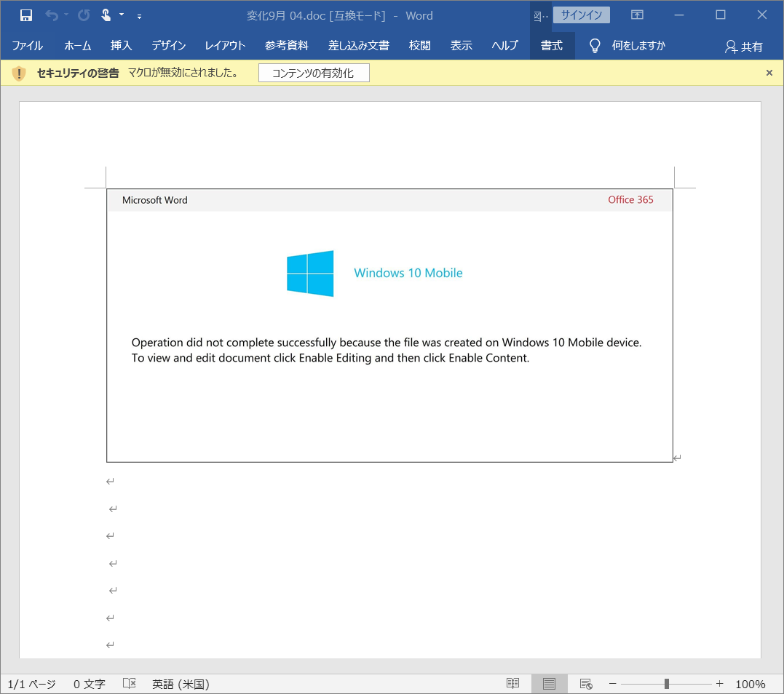Switch to Read Mode view icon

(x=513, y=684)
